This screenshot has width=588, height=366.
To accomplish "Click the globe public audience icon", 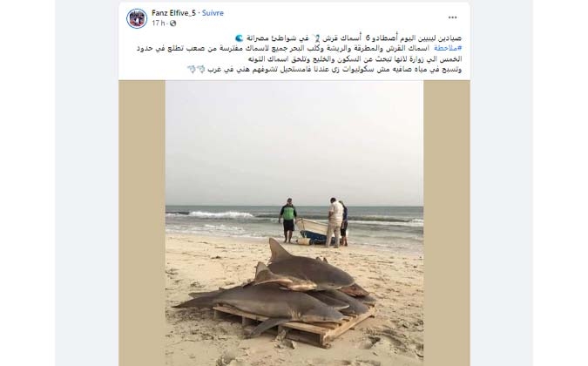I will [172, 24].
